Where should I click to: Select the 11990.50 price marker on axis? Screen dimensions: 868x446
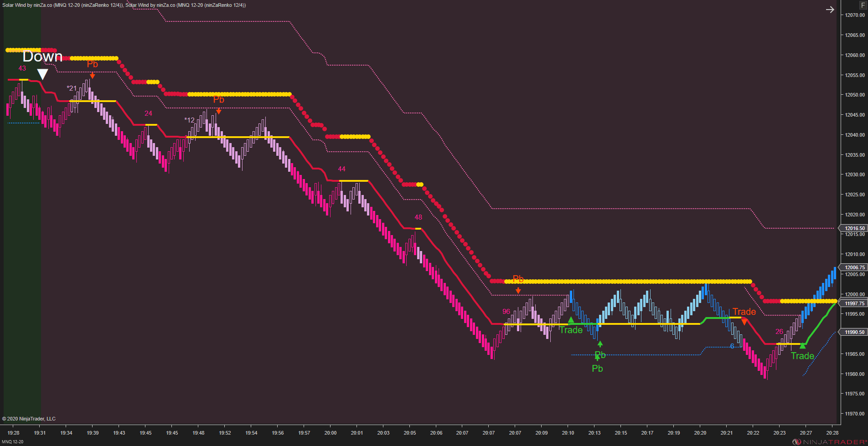point(852,332)
